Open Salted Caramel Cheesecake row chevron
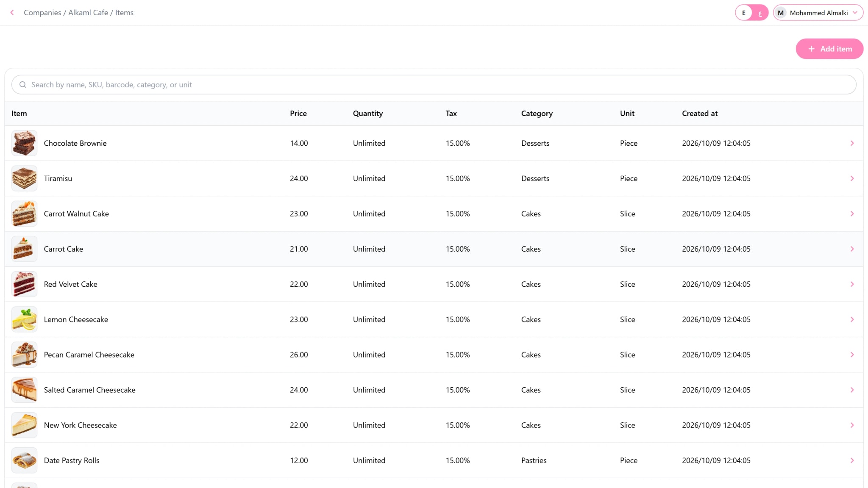 coord(852,389)
